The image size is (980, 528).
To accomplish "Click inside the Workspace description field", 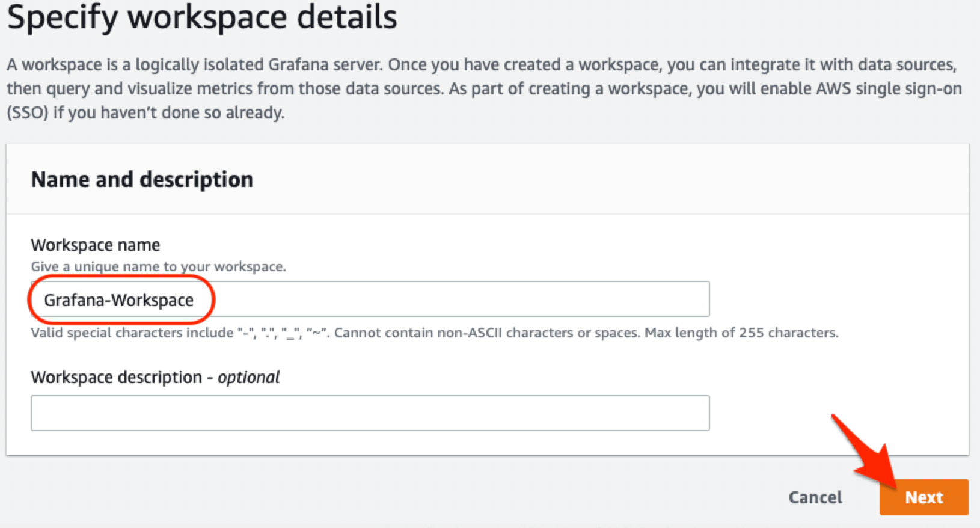I will click(370, 413).
